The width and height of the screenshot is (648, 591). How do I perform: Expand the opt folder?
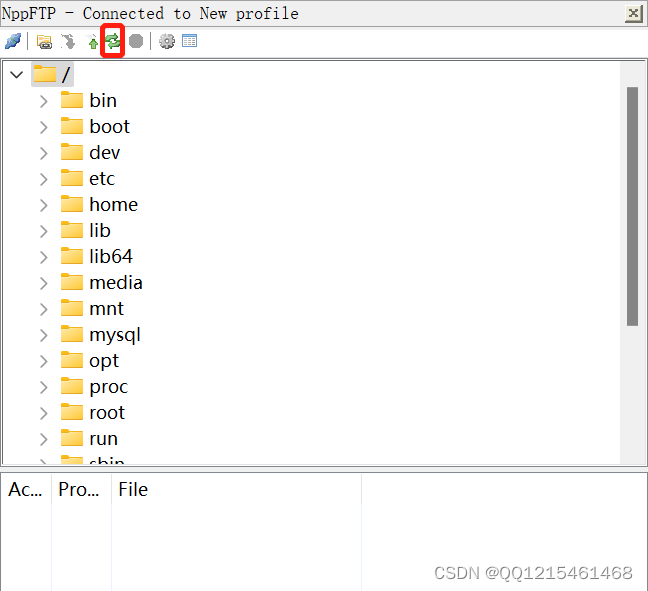pyautogui.click(x=44, y=362)
